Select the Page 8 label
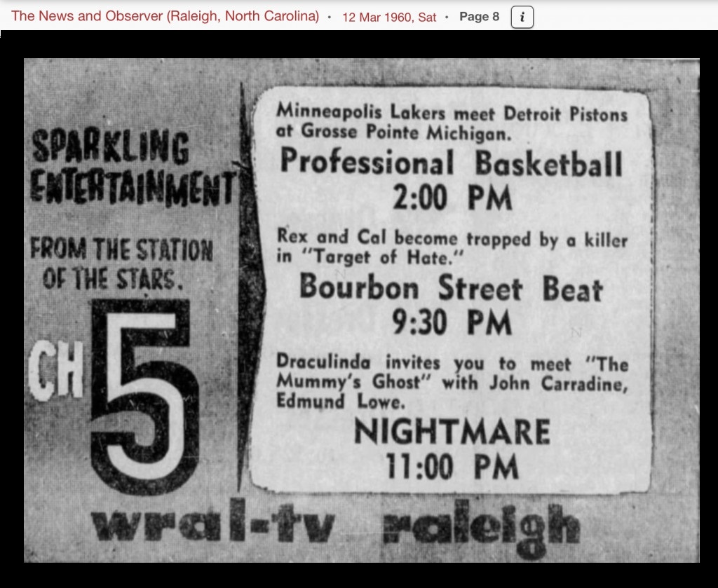Image resolution: width=718 pixels, height=588 pixels. (x=480, y=17)
